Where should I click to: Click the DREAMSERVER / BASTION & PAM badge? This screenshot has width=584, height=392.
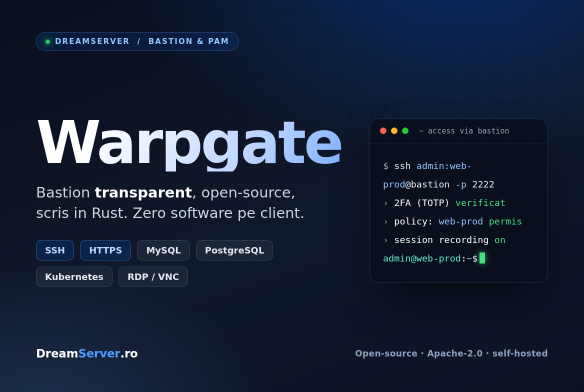137,41
